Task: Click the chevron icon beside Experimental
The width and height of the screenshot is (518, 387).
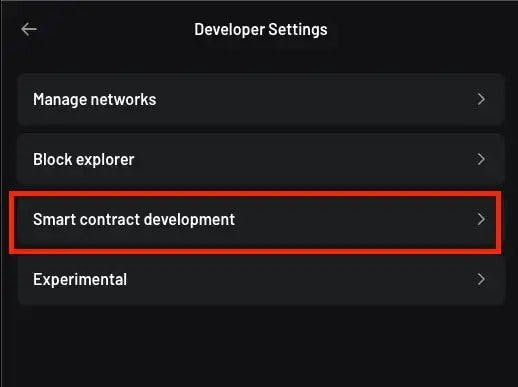Action: tap(481, 279)
